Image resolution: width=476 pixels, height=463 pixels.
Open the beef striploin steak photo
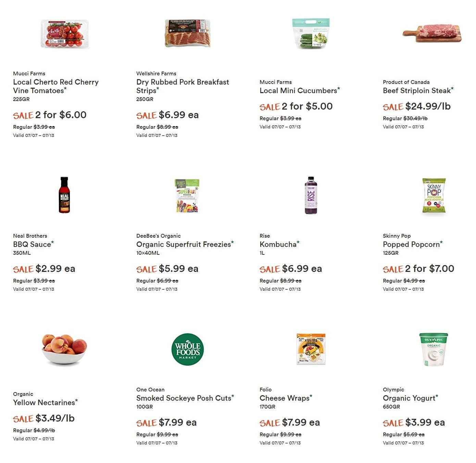point(432,33)
